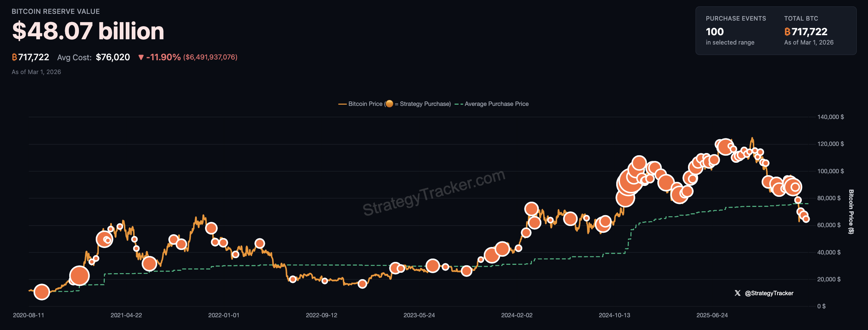Click the Avg Cost $76,020 value
Viewport: 868px width, 330px height.
113,57
